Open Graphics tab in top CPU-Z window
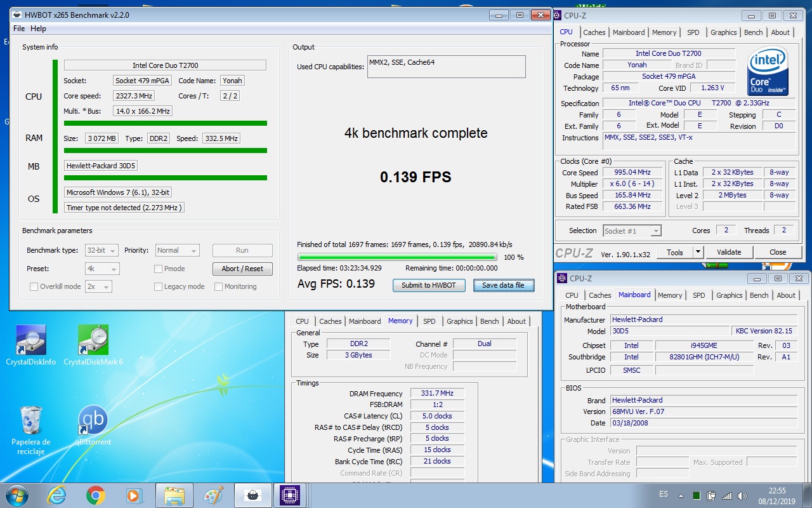Image resolution: width=812 pixels, height=508 pixels. 724,32
